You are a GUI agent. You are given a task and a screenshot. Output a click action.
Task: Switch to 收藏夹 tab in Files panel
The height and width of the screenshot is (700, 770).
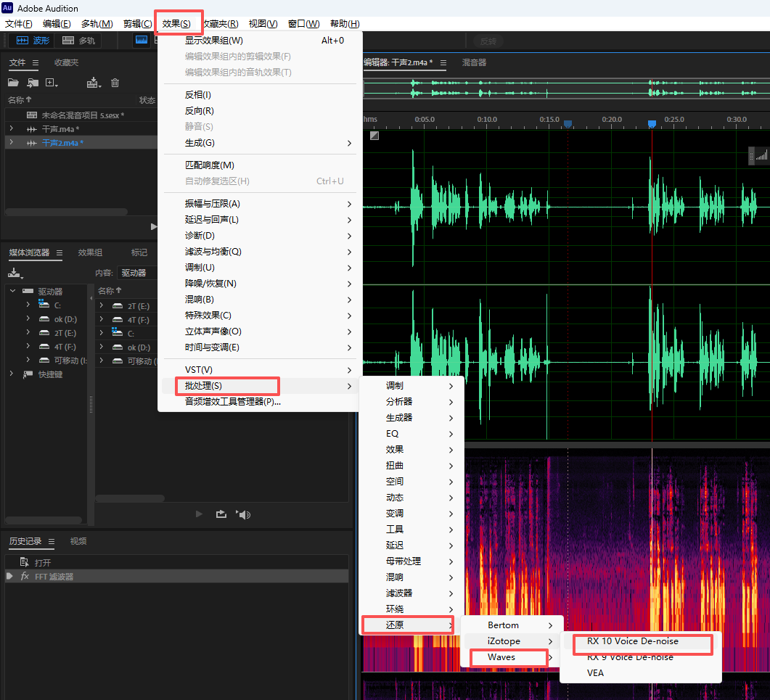coord(66,62)
